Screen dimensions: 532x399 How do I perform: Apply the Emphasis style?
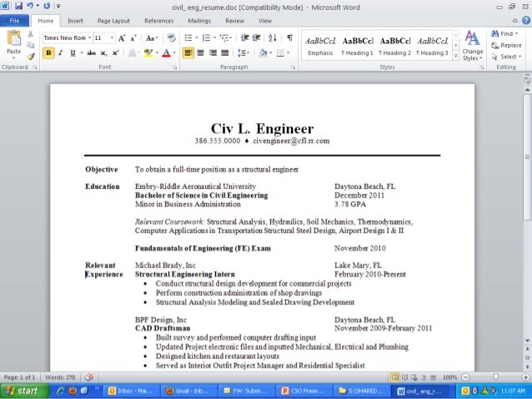320,46
